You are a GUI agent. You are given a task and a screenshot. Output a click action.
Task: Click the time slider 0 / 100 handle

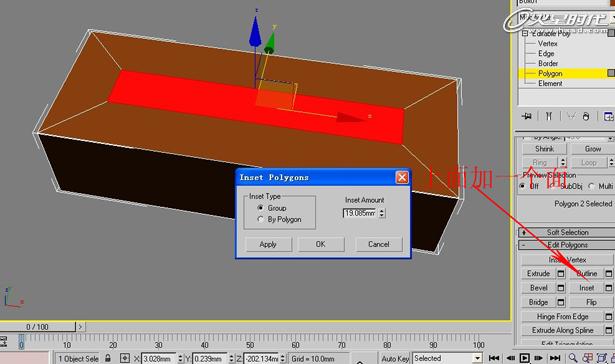(x=37, y=327)
